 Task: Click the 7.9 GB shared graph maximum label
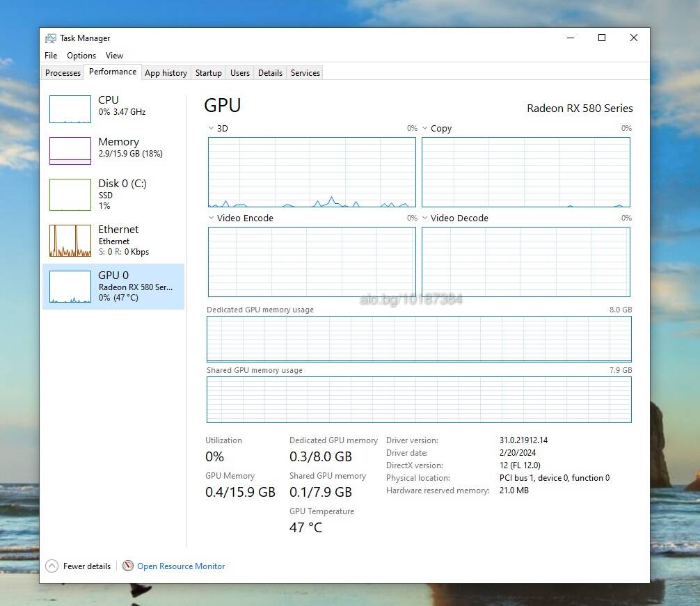pyautogui.click(x=621, y=370)
